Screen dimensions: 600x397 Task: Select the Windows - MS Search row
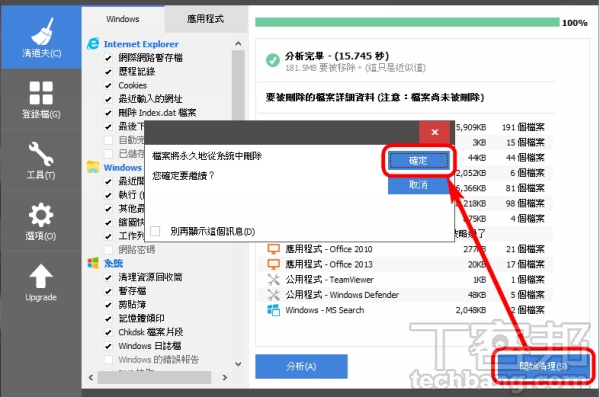click(406, 310)
